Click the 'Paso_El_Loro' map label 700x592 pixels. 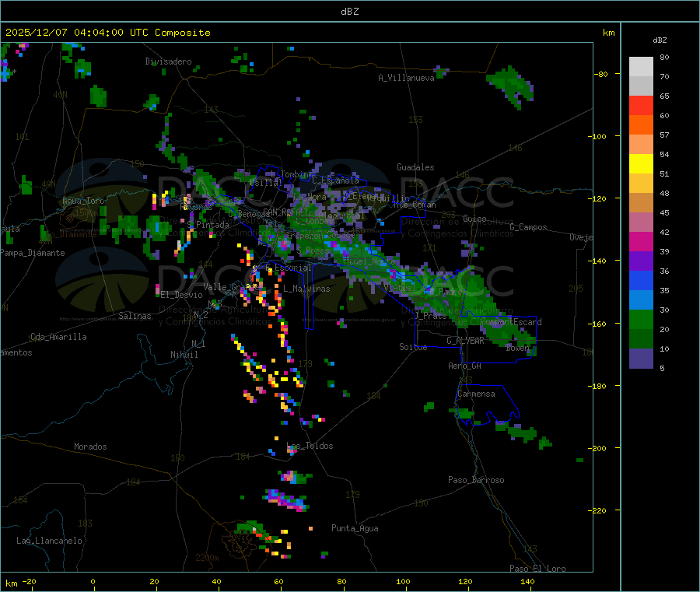coord(537,569)
